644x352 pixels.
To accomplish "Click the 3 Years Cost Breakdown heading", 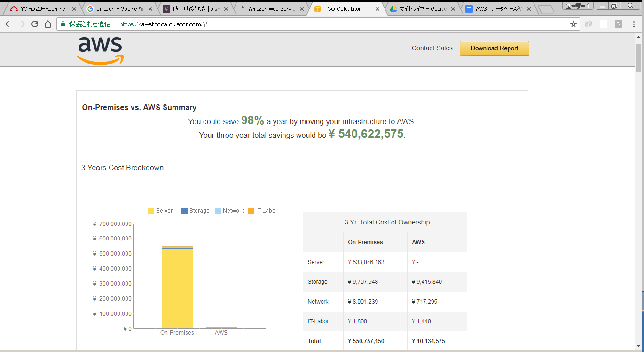I will pyautogui.click(x=122, y=168).
